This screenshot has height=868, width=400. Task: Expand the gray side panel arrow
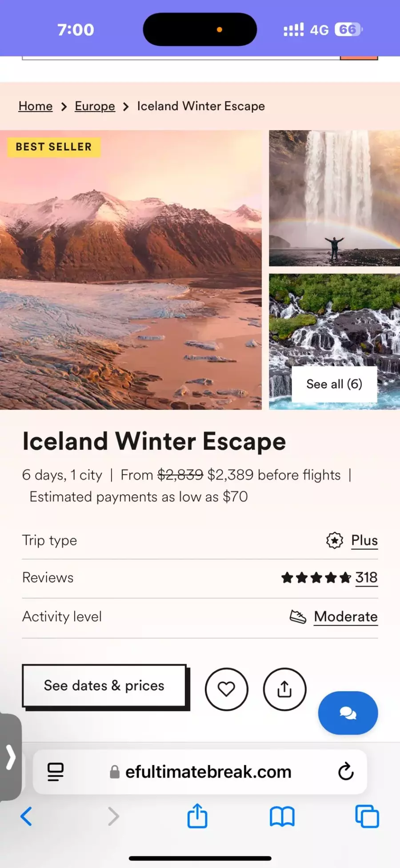point(11,757)
